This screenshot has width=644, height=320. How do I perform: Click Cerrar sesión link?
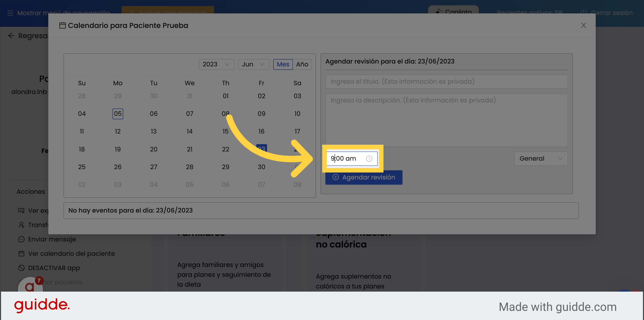612,13
